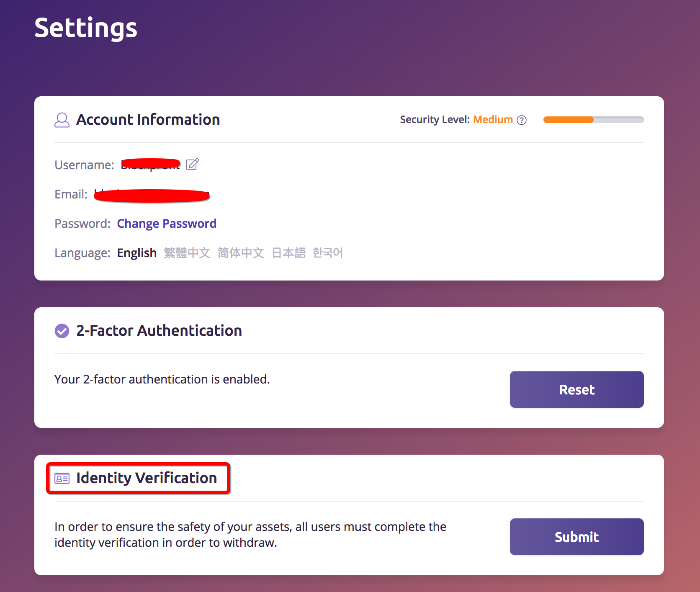Image resolution: width=700 pixels, height=592 pixels.
Task: Click the redacted email address field
Action: click(x=152, y=196)
